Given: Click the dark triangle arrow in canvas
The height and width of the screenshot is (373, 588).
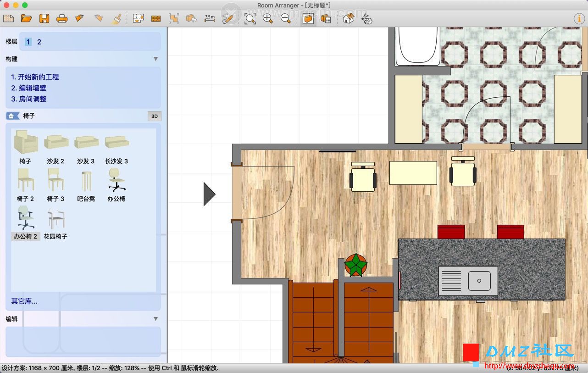Looking at the screenshot, I should (209, 194).
